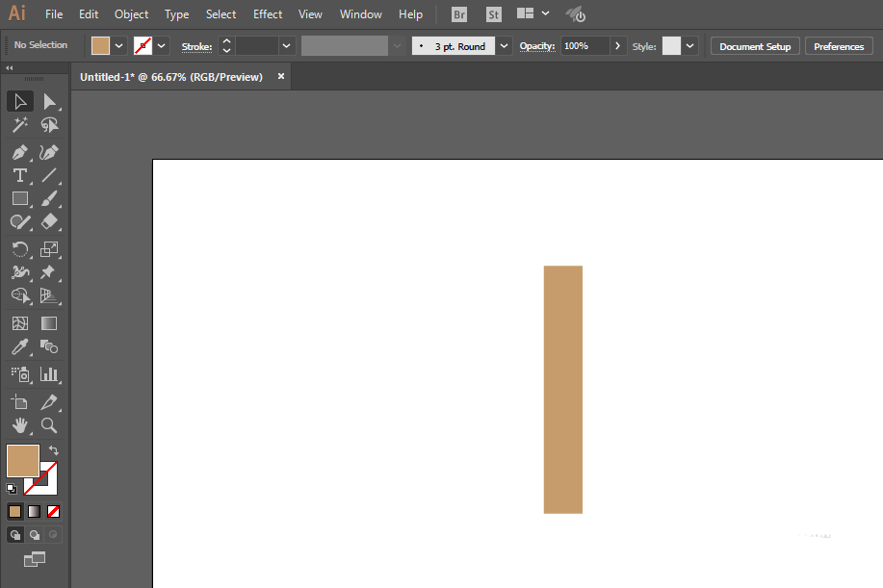The image size is (883, 588).
Task: Open the stroke color dropdown arrow
Action: coord(161,46)
